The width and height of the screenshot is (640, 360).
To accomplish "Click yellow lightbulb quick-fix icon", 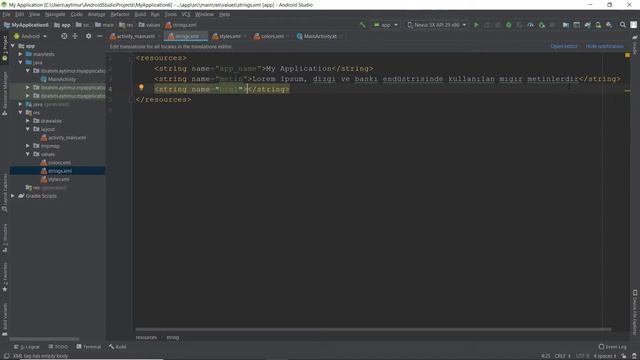I will point(141,87).
